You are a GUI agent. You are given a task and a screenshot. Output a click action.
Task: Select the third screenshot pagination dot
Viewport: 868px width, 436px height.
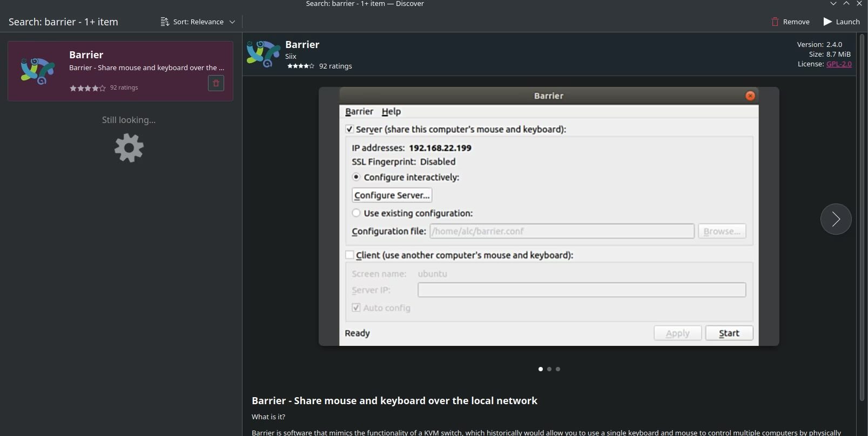(x=558, y=369)
